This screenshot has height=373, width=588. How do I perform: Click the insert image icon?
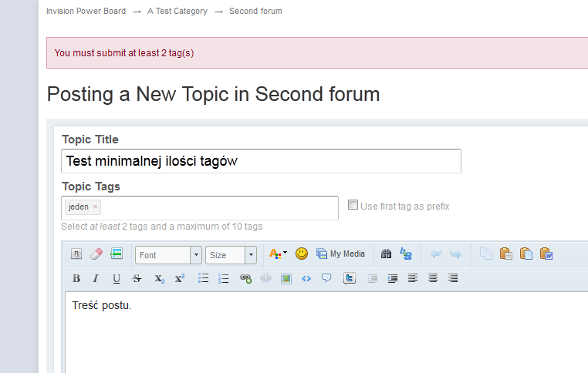point(286,279)
